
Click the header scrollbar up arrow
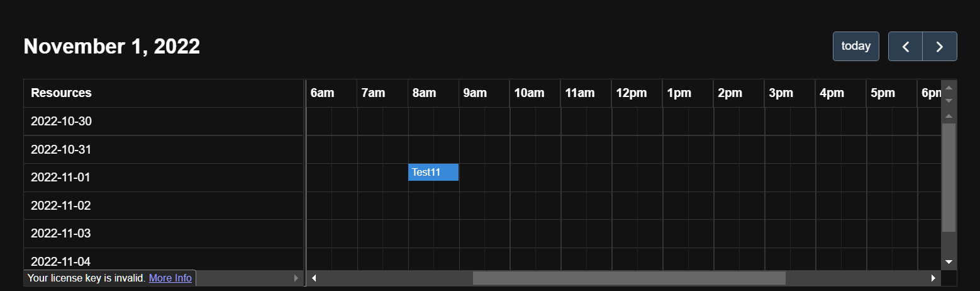949,88
